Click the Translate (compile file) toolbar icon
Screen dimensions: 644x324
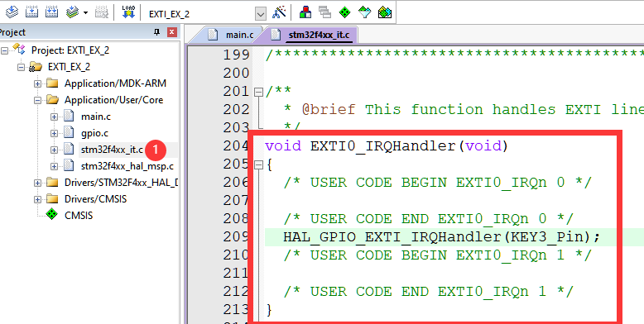point(12,12)
